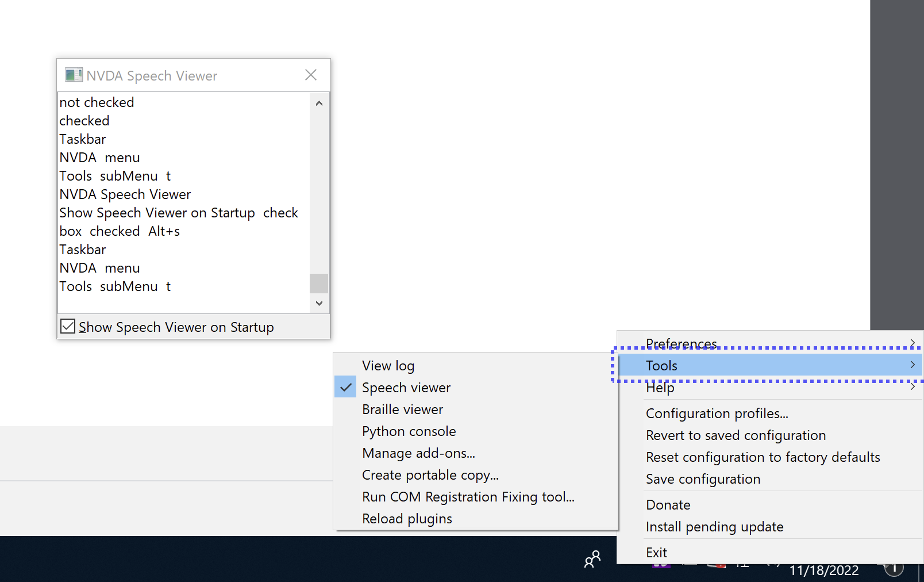Toggle the Speech viewer checkmark menu entry

coord(476,388)
